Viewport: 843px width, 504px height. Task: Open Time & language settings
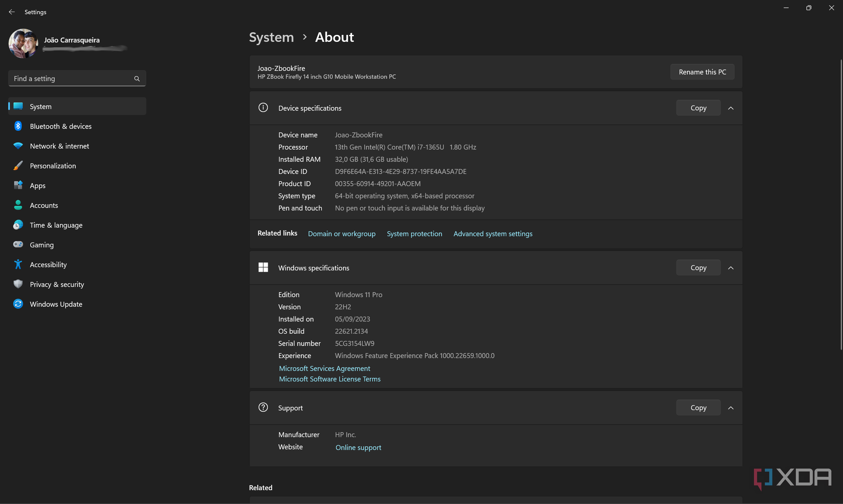pyautogui.click(x=77, y=225)
